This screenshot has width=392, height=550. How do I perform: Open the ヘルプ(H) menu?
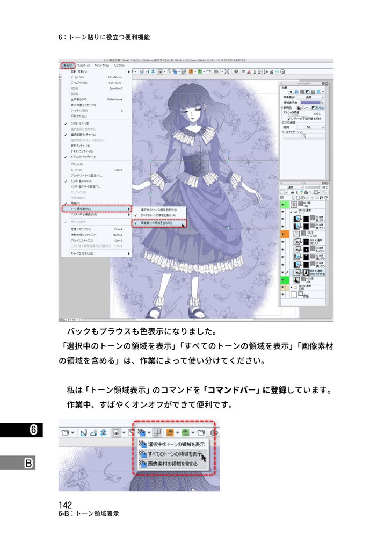pyautogui.click(x=119, y=66)
